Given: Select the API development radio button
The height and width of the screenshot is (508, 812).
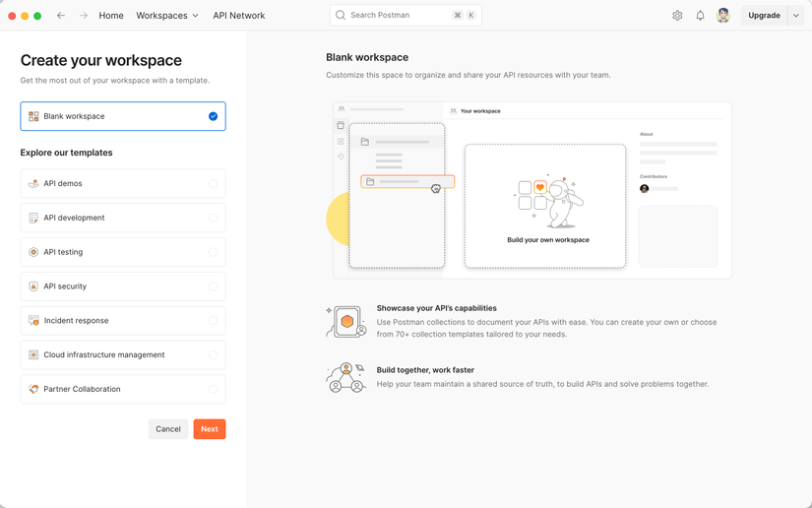Looking at the screenshot, I should 213,218.
